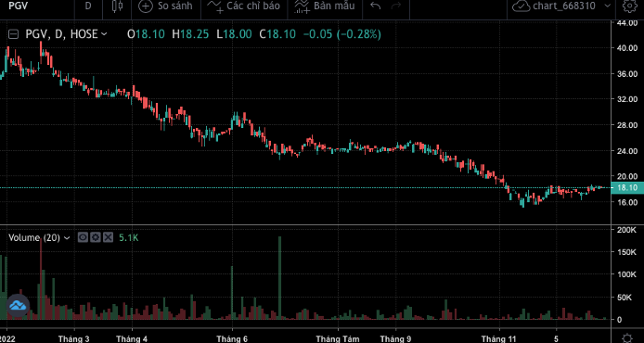644x343 pixels.
Task: Click the 100K volume axis label
Action: coord(626,274)
